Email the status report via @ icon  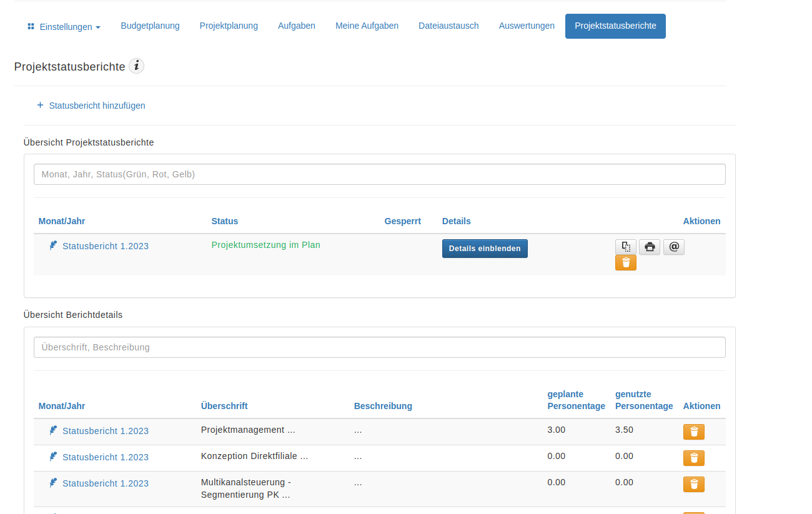[674, 247]
